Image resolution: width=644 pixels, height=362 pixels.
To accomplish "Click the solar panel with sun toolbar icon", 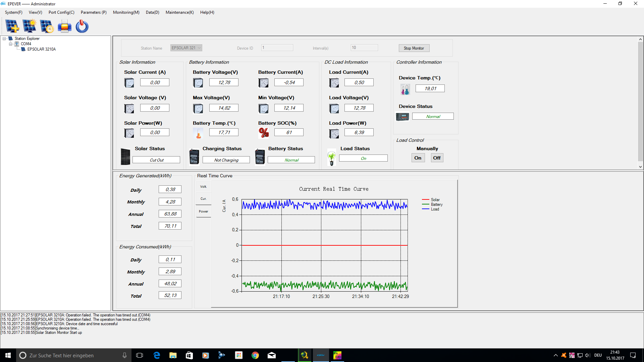I will pyautogui.click(x=30, y=26).
